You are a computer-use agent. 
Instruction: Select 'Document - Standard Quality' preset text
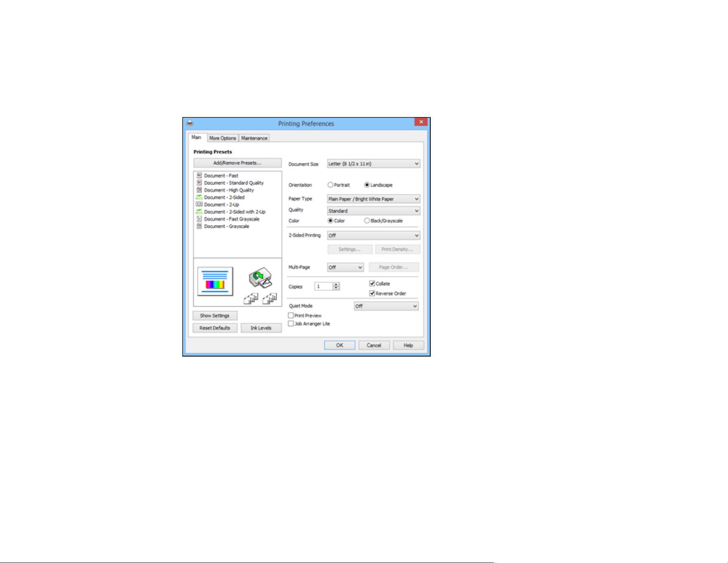234,183
